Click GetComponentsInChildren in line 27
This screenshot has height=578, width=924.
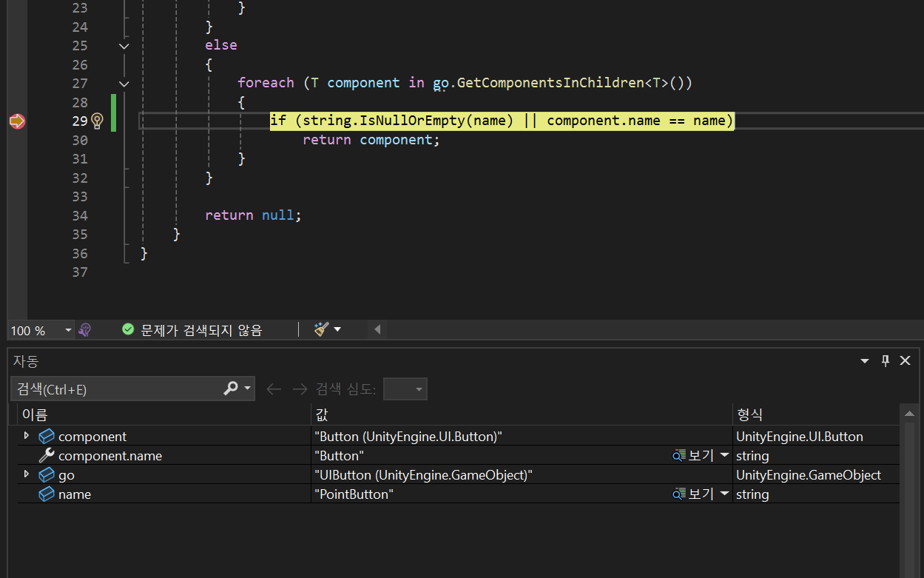550,83
